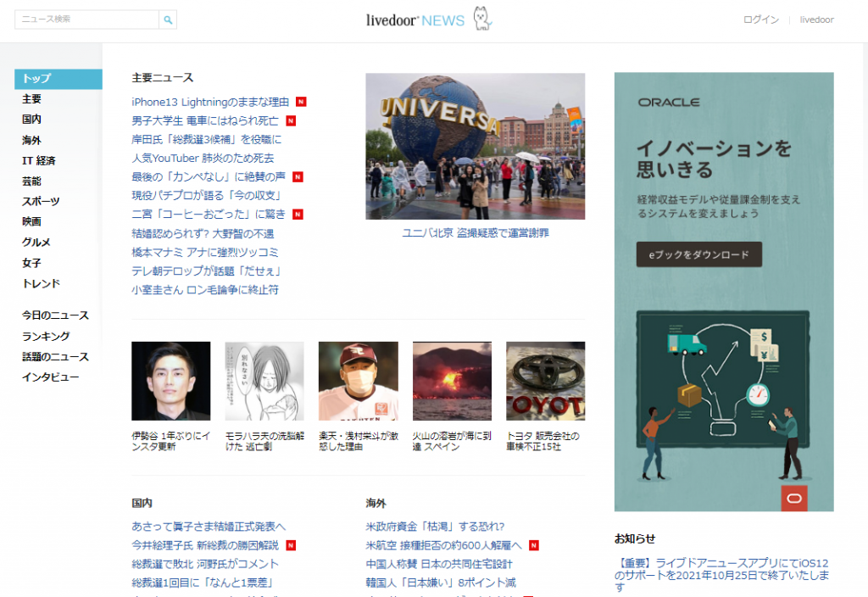Click the Universal globe featured photo
Viewport: 868px width, 597px height.
click(x=475, y=146)
